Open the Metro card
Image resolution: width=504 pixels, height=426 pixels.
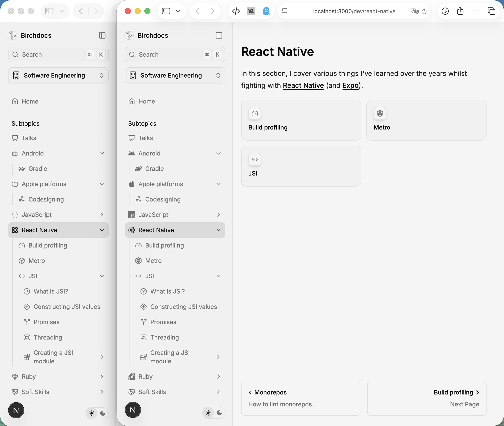[426, 120]
